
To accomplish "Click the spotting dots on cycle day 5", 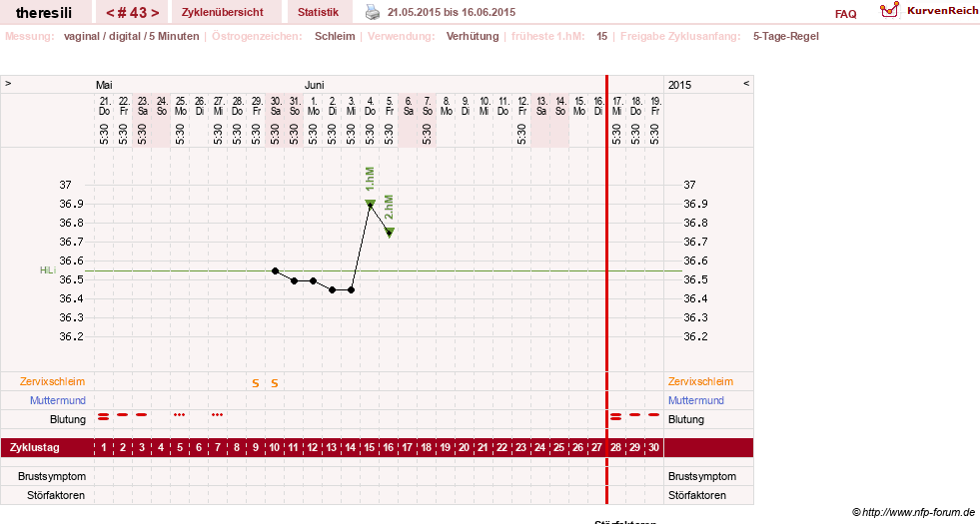I will click(x=180, y=414).
